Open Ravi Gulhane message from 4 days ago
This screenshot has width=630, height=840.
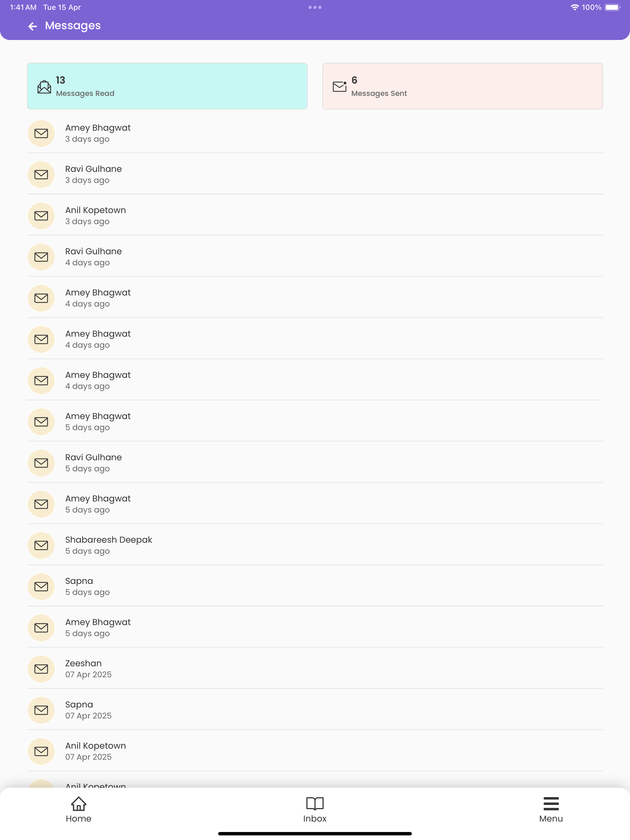click(x=315, y=256)
